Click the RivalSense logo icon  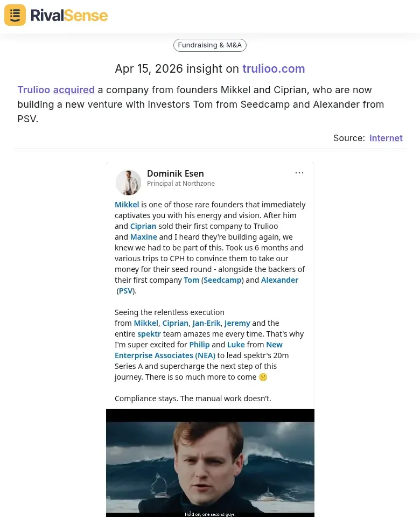(15, 15)
